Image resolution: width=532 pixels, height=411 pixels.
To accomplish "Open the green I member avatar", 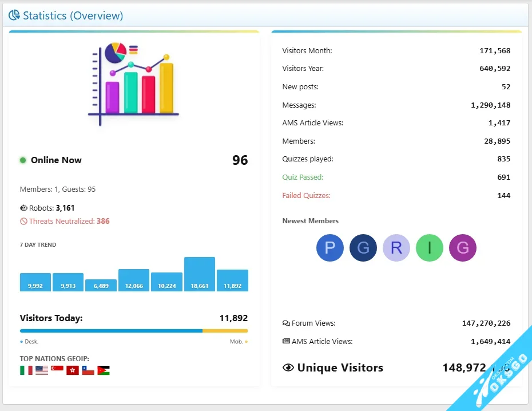I will click(x=430, y=248).
